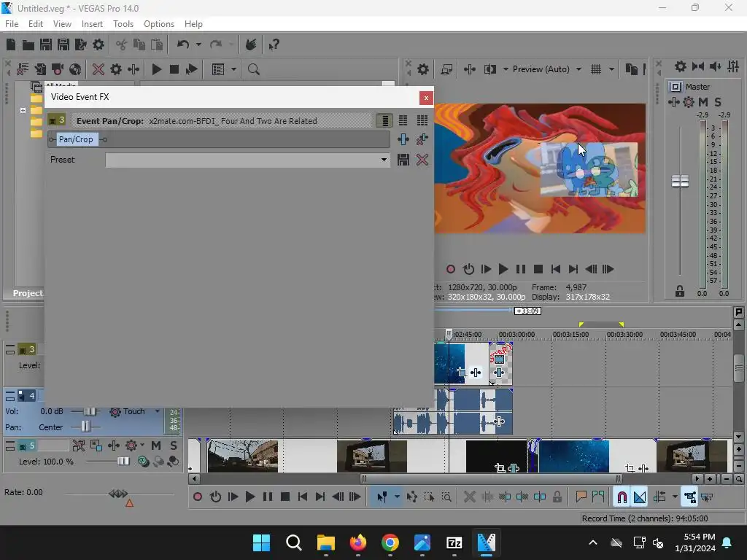The image size is (747, 560).
Task: Open the Preview (Auto) quality dropdown
Action: [578, 69]
